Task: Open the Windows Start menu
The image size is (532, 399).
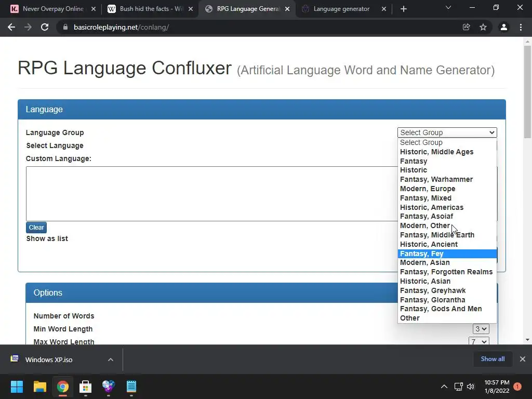Action: click(17, 387)
